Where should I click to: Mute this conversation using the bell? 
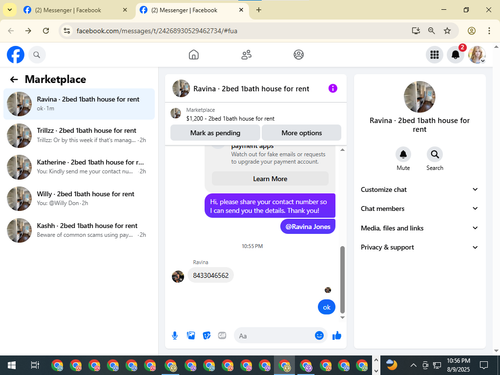(403, 154)
